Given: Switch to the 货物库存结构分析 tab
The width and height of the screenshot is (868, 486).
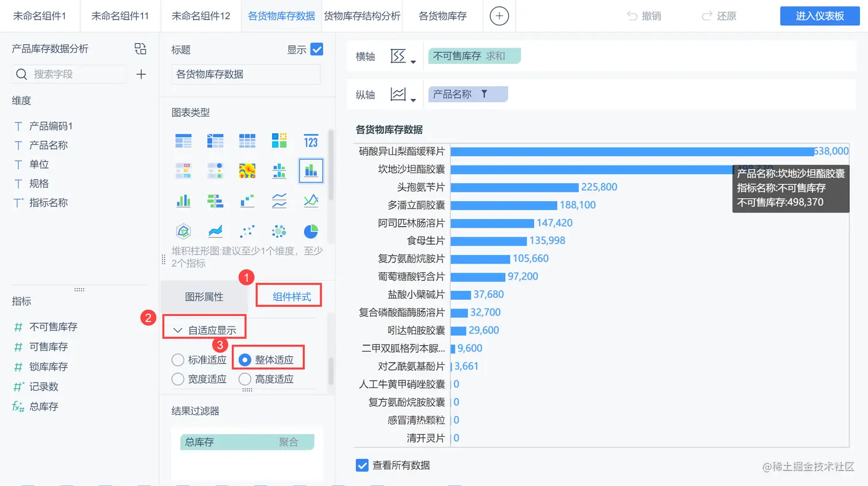Looking at the screenshot, I should click(362, 16).
